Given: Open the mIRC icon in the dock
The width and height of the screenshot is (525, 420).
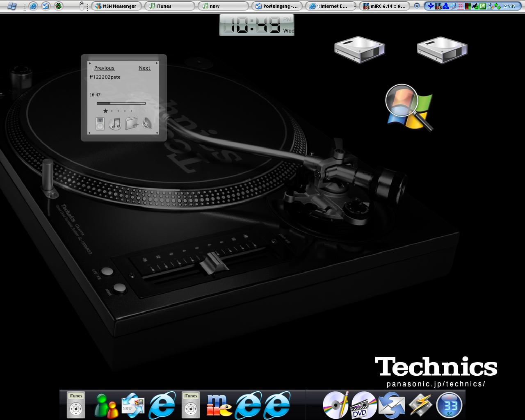Looking at the screenshot, I should pos(219,405).
